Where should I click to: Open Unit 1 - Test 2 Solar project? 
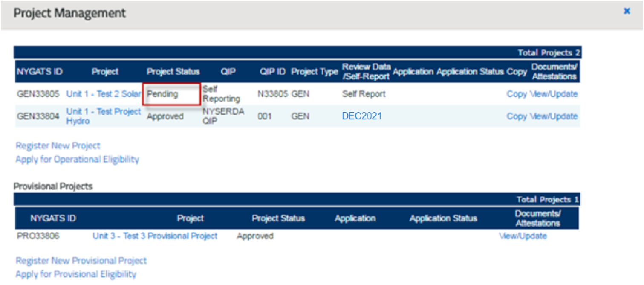(x=104, y=94)
